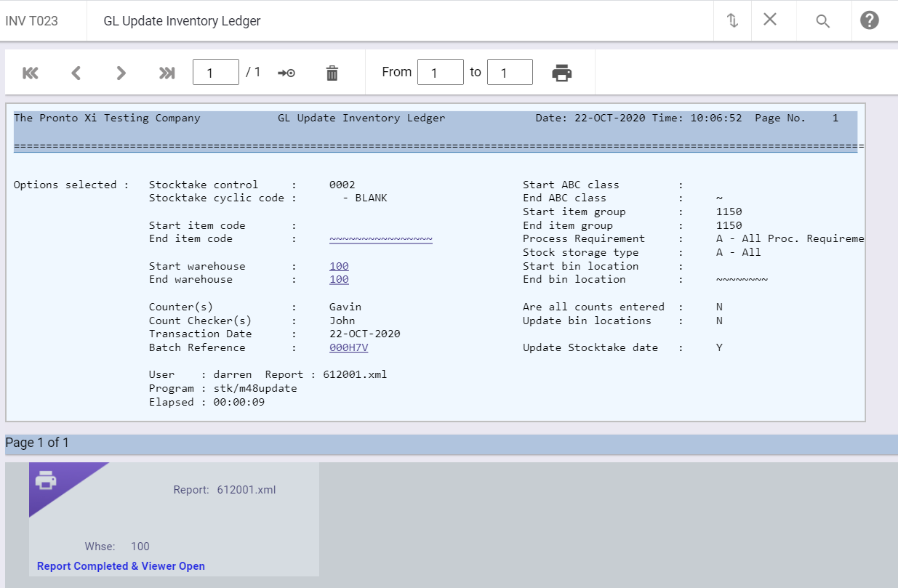Click the 'Whse: 100' card text
The width and height of the screenshot is (898, 588).
[x=117, y=547]
